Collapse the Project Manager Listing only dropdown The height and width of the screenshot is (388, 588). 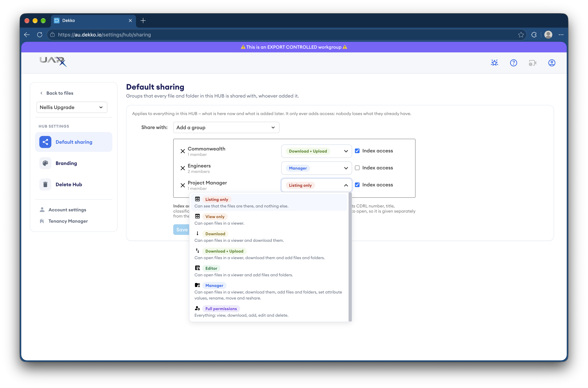pyautogui.click(x=316, y=185)
